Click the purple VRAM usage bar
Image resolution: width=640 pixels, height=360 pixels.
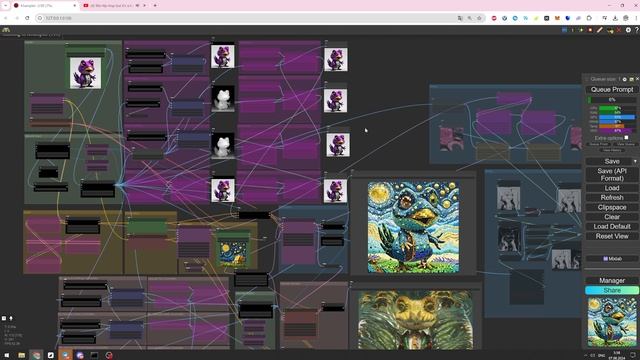[617, 131]
